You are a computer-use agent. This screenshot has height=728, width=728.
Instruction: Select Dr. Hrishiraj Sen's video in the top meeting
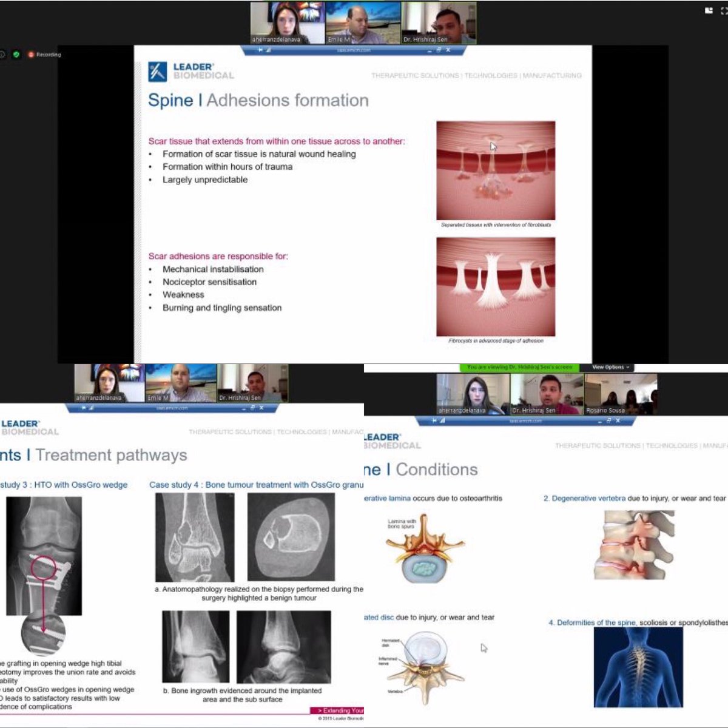tap(439, 22)
